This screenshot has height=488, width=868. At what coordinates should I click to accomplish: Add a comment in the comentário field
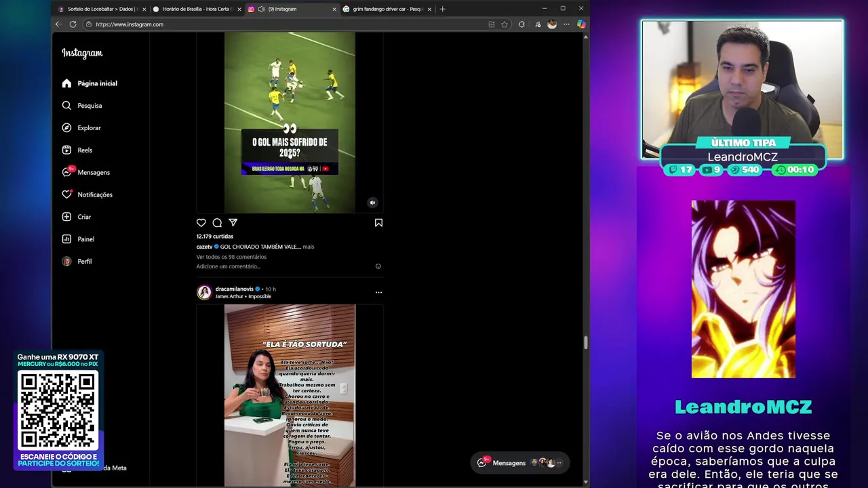click(x=229, y=266)
